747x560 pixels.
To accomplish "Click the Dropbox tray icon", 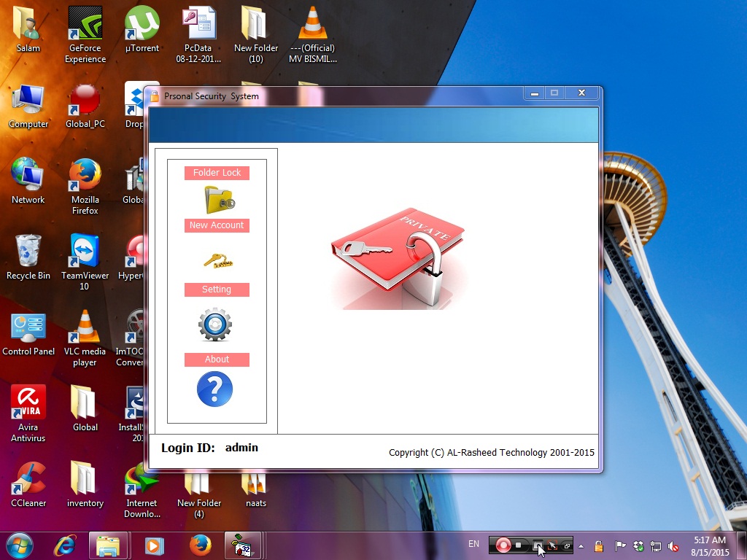I will tap(638, 545).
